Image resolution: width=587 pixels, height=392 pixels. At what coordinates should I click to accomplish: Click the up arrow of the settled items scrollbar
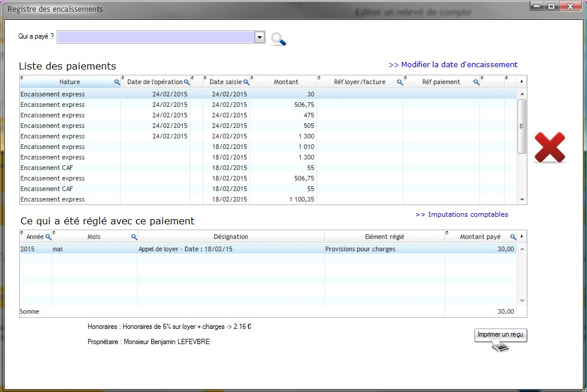click(x=522, y=249)
